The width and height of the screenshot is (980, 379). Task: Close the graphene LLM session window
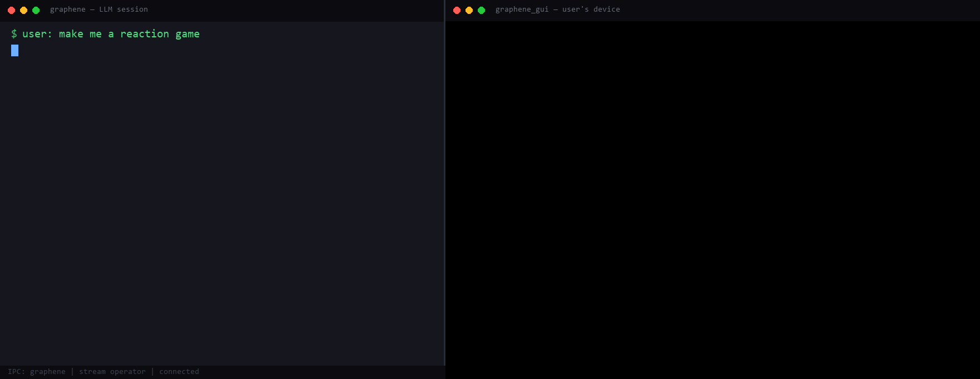pos(11,10)
